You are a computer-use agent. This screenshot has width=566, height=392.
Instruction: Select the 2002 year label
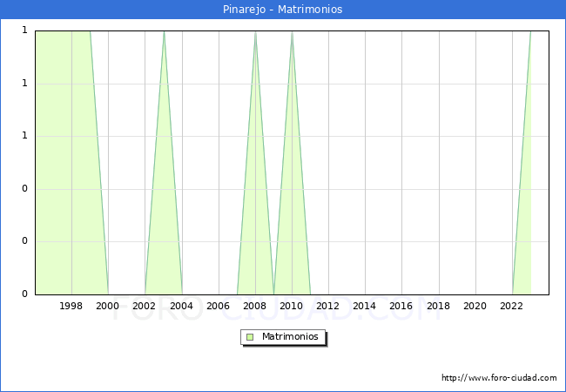click(x=145, y=306)
